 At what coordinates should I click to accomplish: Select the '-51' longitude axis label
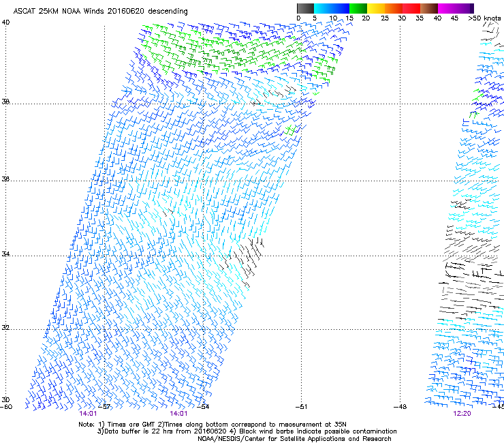(x=301, y=407)
